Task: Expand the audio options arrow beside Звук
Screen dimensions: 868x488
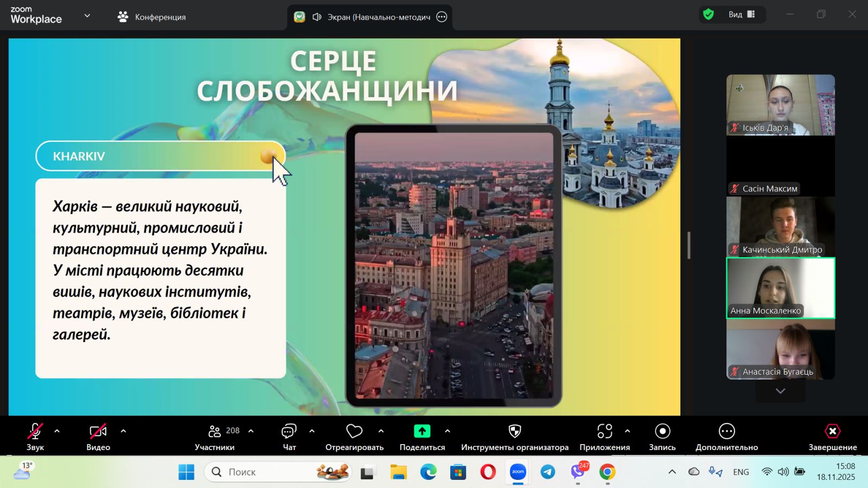Action: (57, 431)
